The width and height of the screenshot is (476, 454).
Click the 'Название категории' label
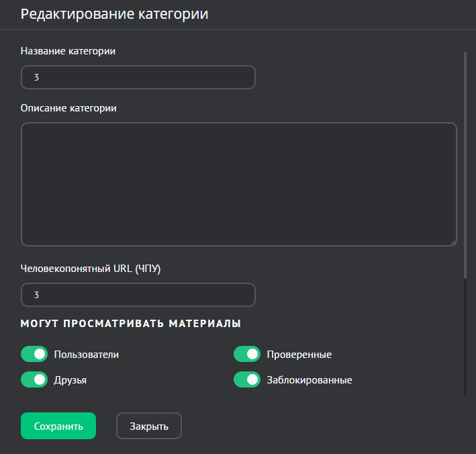coord(68,51)
